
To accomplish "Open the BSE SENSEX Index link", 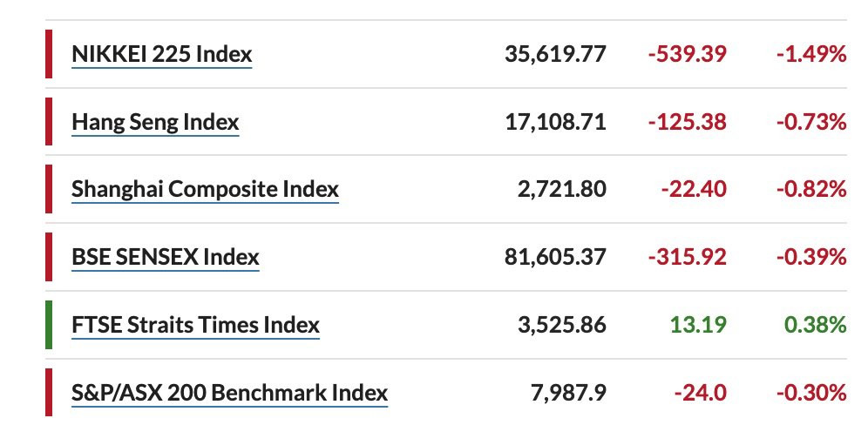I will click(166, 257).
